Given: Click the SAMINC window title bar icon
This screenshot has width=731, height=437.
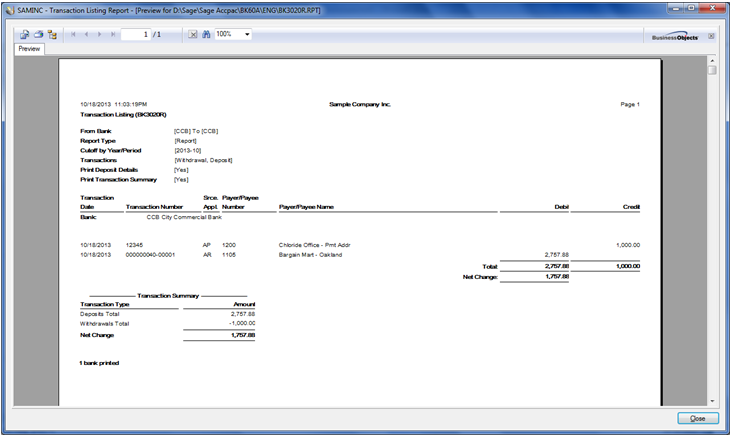Looking at the screenshot, I should tap(9, 7).
